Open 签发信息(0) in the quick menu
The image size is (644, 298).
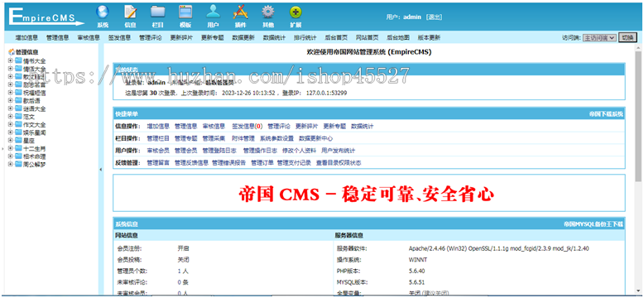248,127
